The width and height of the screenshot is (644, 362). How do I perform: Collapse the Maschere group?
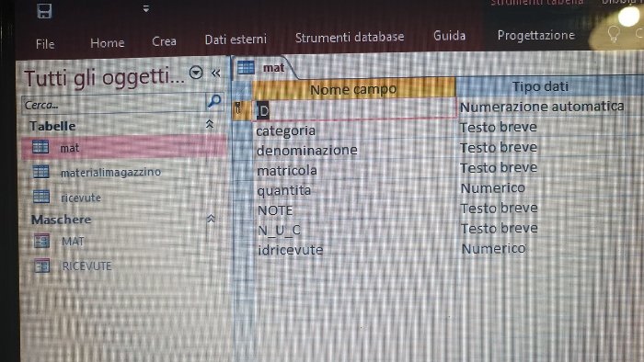211,218
